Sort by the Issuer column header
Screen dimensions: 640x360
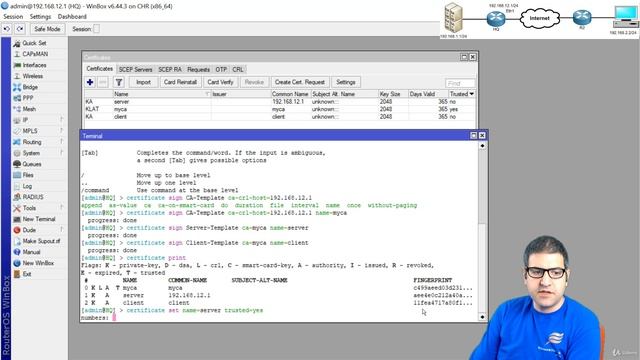coord(241,94)
